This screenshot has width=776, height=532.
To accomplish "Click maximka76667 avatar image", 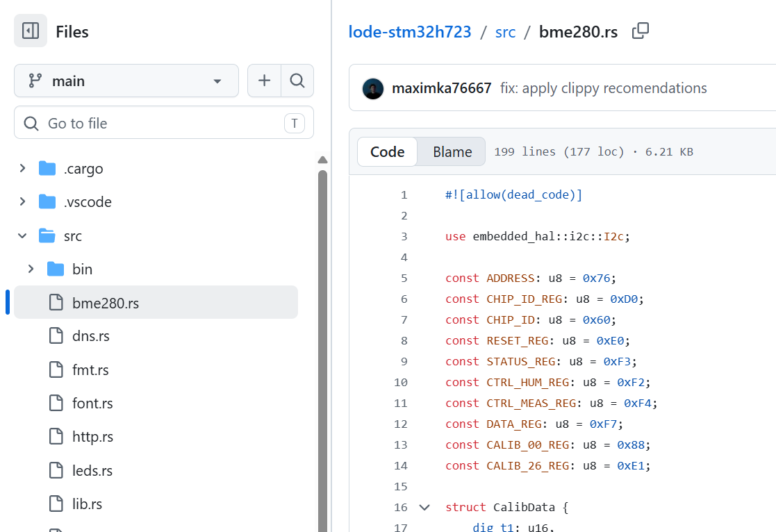I will 373,89.
